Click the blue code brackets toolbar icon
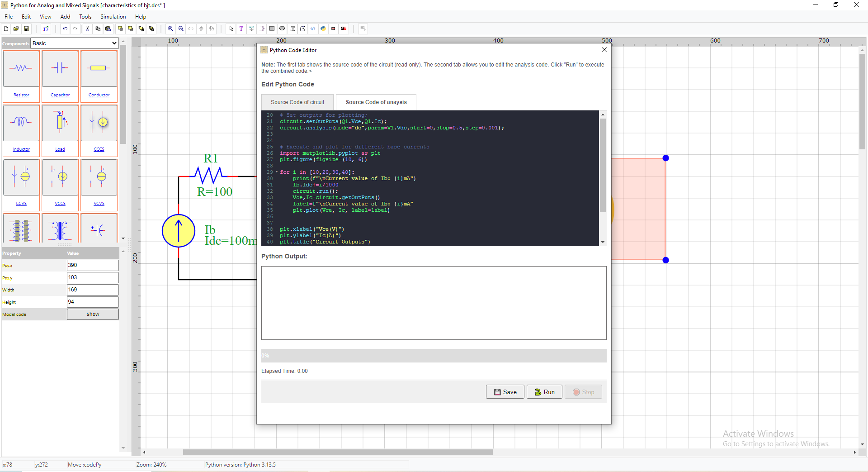This screenshot has width=868, height=472. (x=313, y=29)
